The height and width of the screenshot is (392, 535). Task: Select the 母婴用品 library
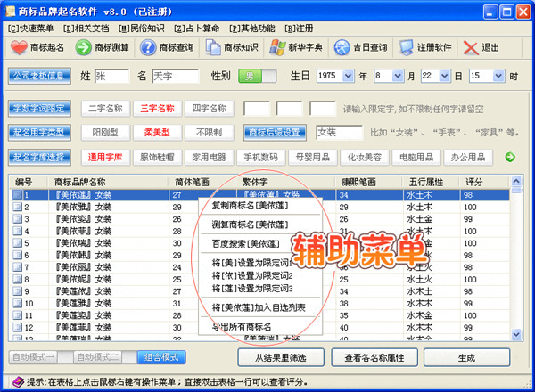click(313, 157)
